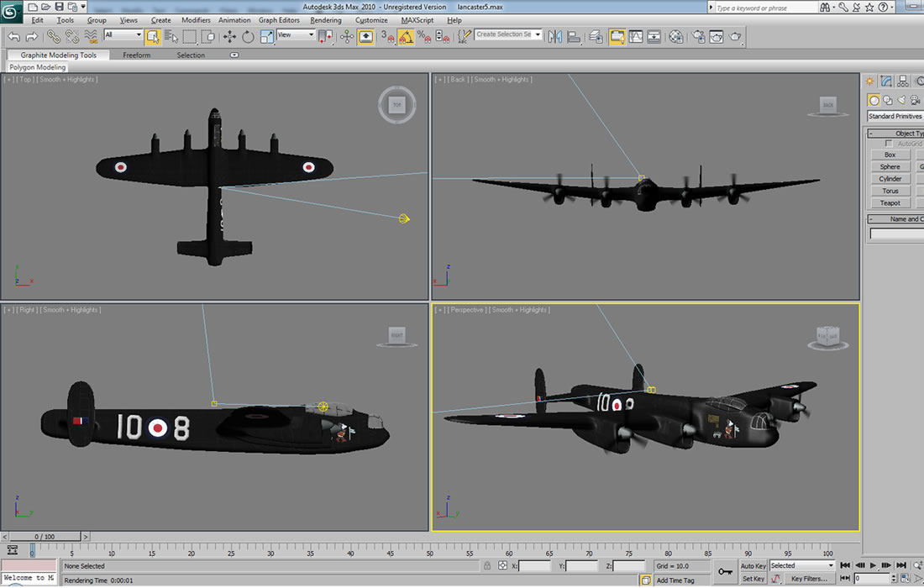Click the Undo arrow in main toolbar
924x588 pixels.
tap(14, 36)
